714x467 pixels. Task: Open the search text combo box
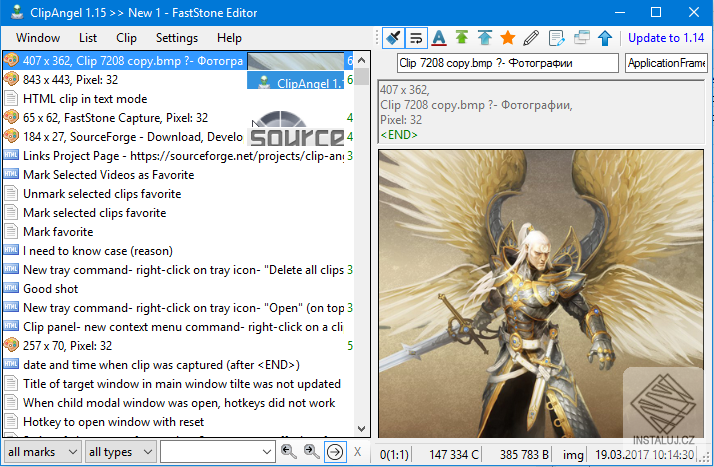pyautogui.click(x=218, y=452)
